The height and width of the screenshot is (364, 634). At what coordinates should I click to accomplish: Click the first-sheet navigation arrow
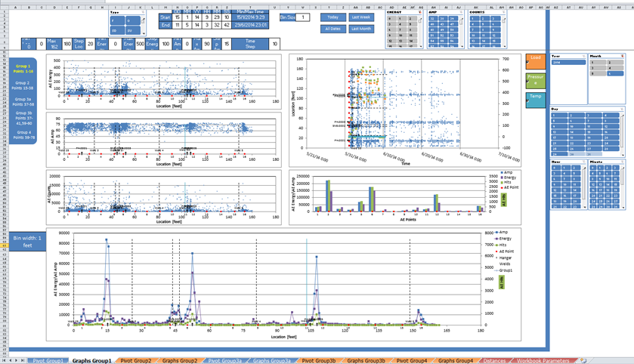tap(5, 360)
